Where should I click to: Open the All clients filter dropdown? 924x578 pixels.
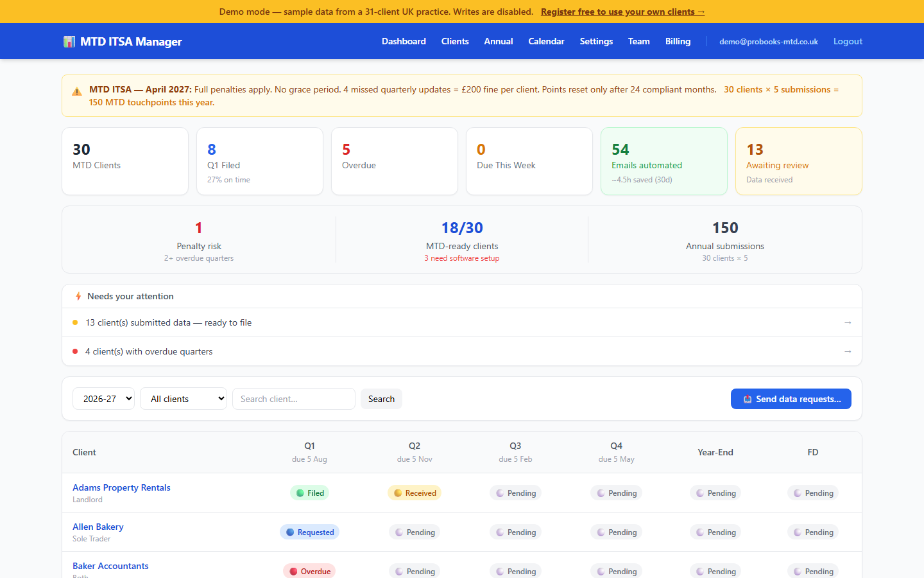point(184,399)
